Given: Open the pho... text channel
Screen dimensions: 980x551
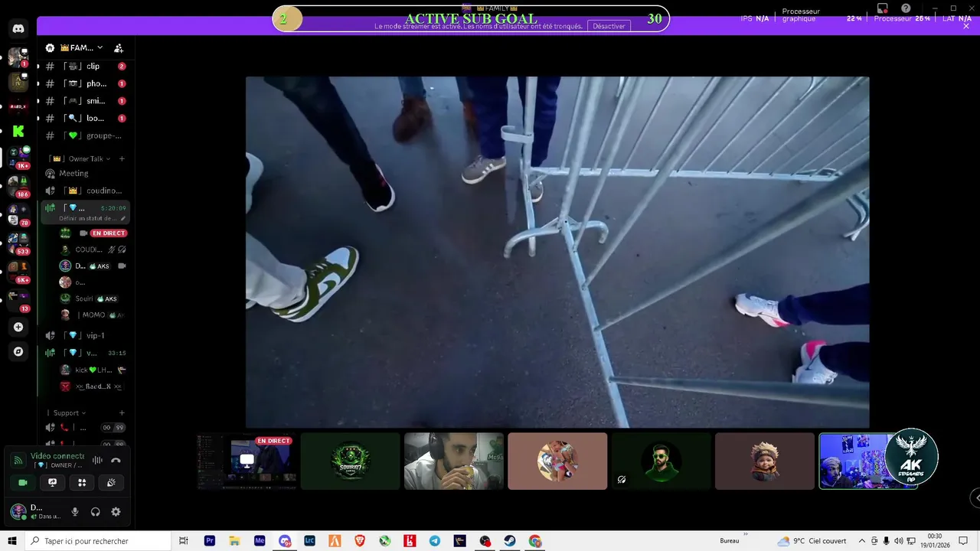Looking at the screenshot, I should coord(85,83).
